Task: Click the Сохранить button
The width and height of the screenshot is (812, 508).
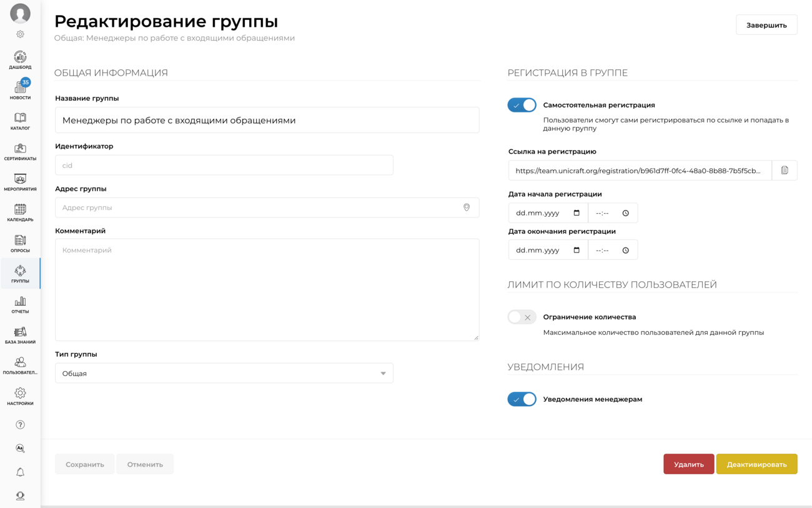Action: coord(85,464)
